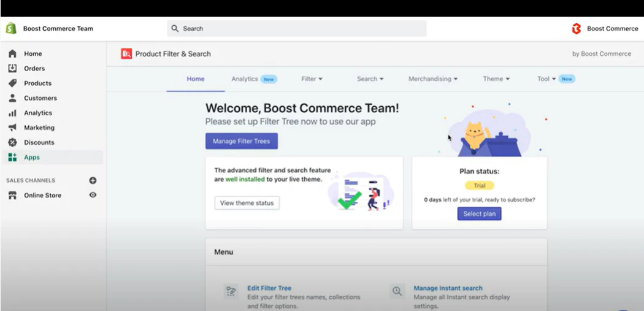Screen dimensions: 644x311
Task: Click the Online Store storefront icon
Action: tap(12, 195)
